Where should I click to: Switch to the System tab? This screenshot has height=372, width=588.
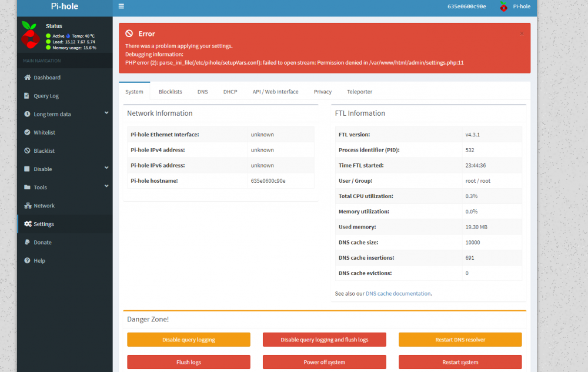click(x=134, y=92)
